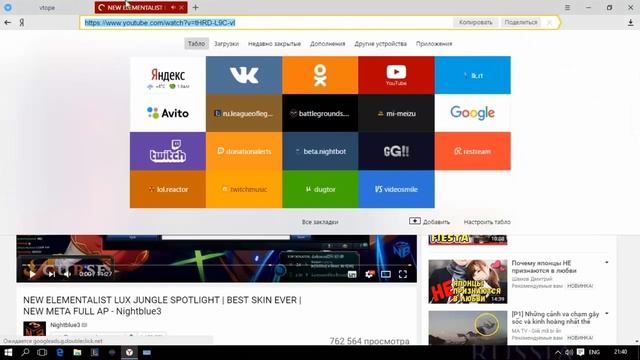
Task: Launch Edge from the taskbar
Action: click(60, 352)
